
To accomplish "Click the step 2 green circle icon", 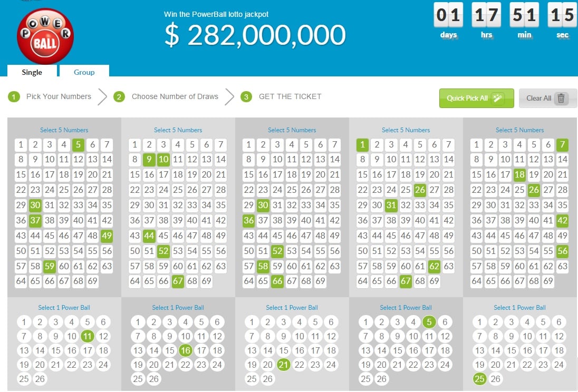I will point(119,97).
